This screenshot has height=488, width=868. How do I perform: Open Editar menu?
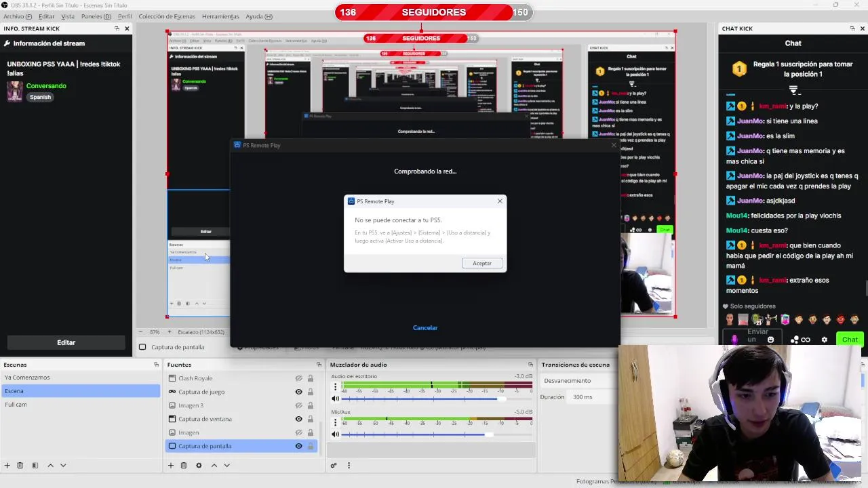tap(47, 16)
